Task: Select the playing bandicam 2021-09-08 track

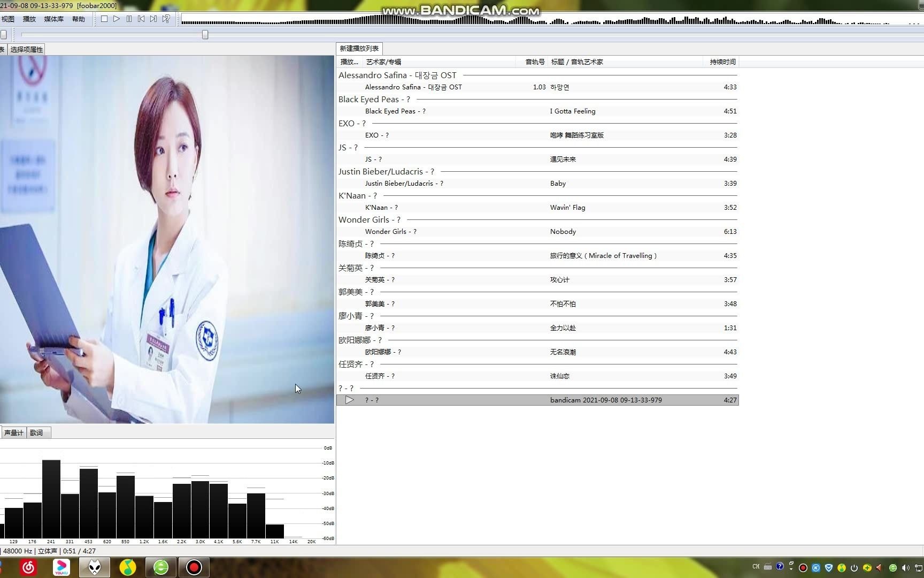Action: pos(537,400)
